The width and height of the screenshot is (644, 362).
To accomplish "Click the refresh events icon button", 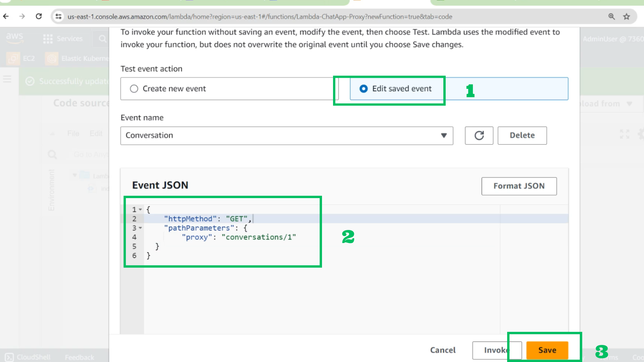I will (x=479, y=135).
